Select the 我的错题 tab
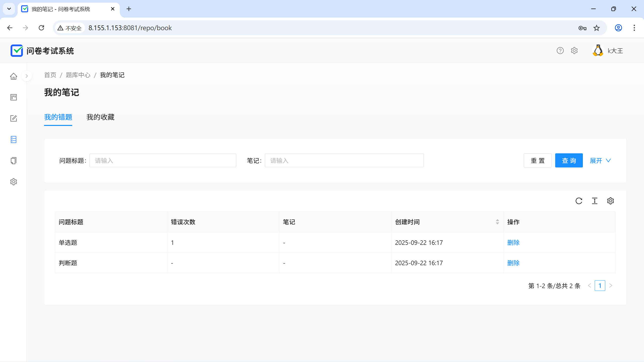Image resolution: width=644 pixels, height=362 pixels. point(58,117)
